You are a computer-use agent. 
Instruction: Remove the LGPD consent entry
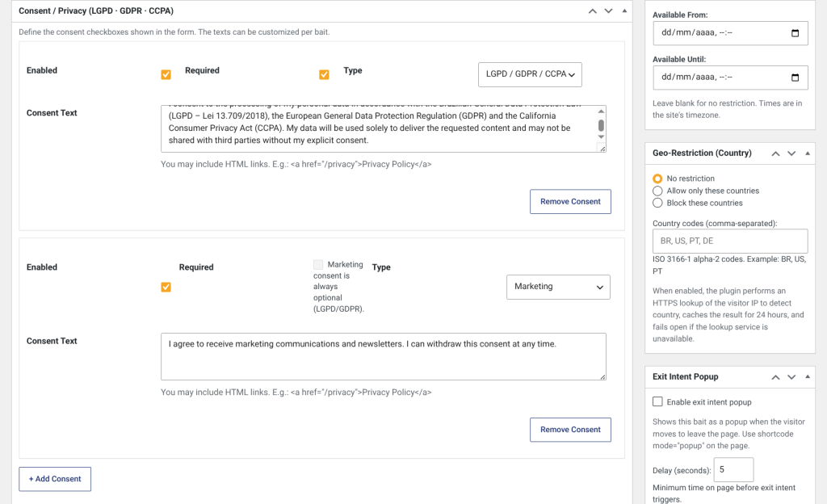[570, 202]
